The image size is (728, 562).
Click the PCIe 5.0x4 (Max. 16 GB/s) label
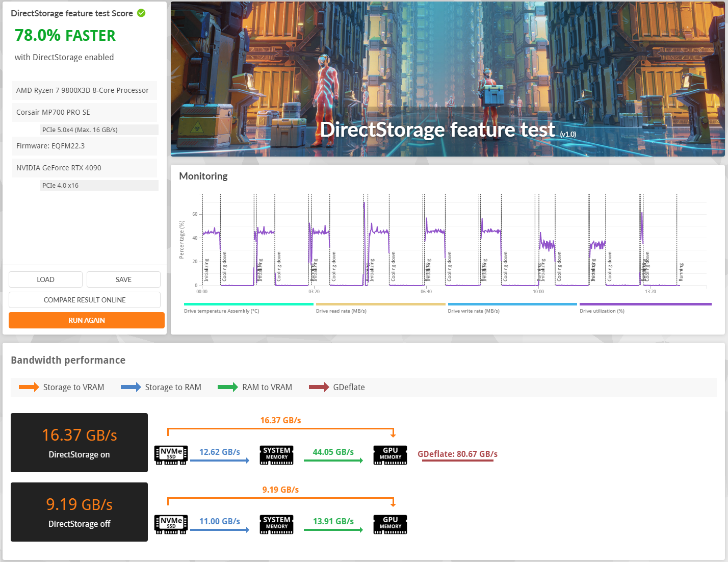[x=99, y=130]
